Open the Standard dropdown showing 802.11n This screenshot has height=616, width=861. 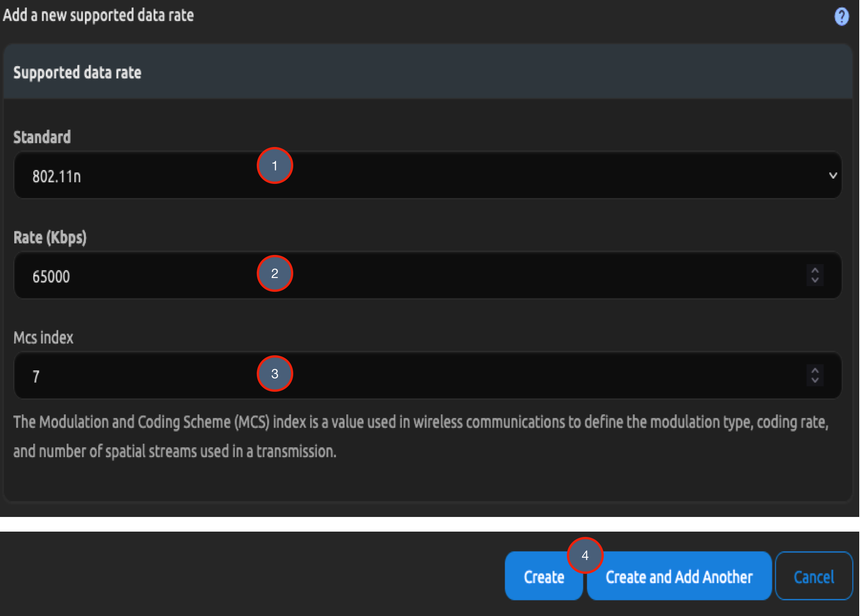click(x=427, y=175)
